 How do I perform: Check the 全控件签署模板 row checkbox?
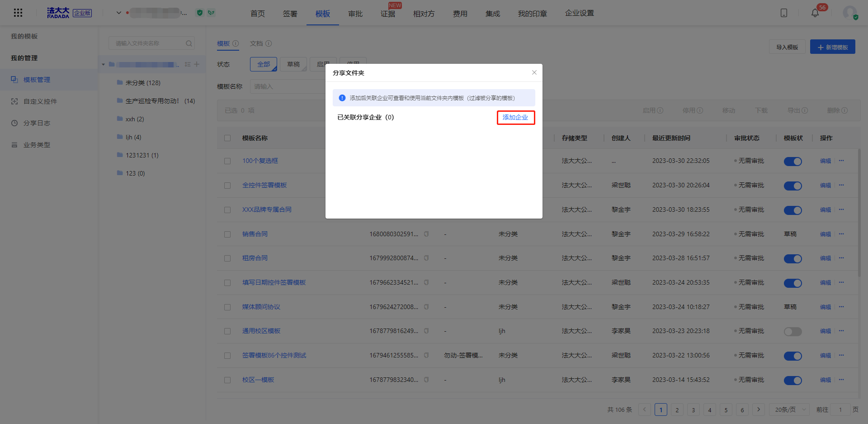[x=227, y=186]
